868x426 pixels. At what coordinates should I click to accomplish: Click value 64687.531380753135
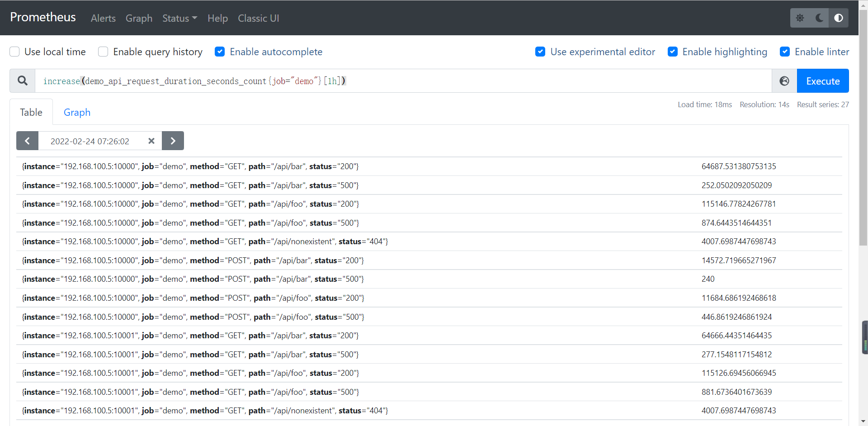(x=739, y=166)
